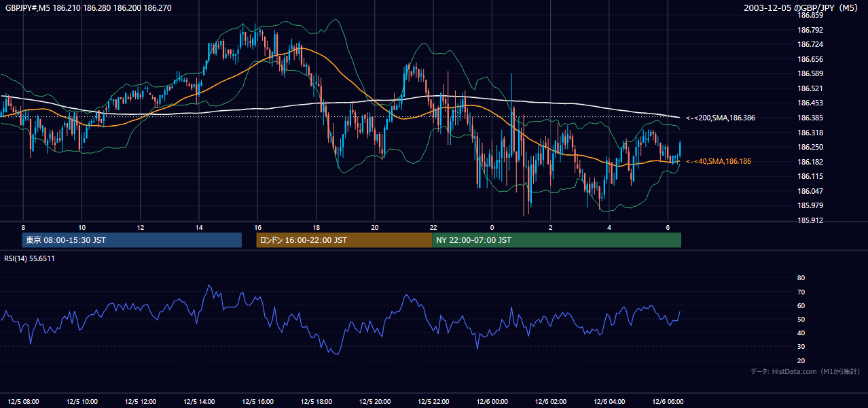Click hour marker 6 under price chart
This screenshot has height=408, width=868.
click(668, 227)
